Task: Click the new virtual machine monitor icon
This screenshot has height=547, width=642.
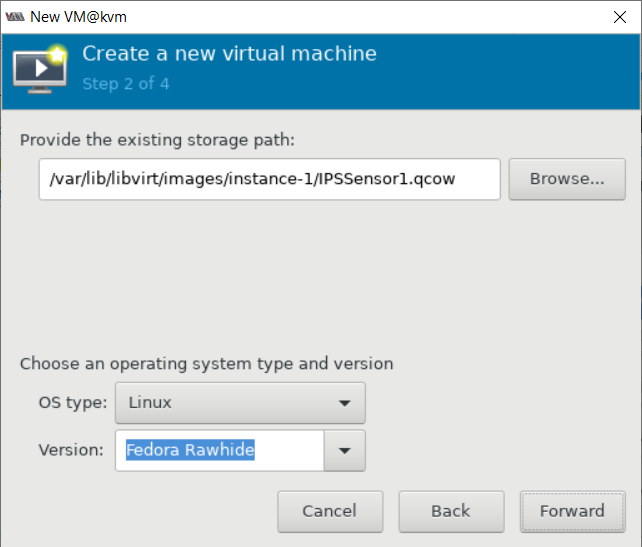Action: [40, 69]
